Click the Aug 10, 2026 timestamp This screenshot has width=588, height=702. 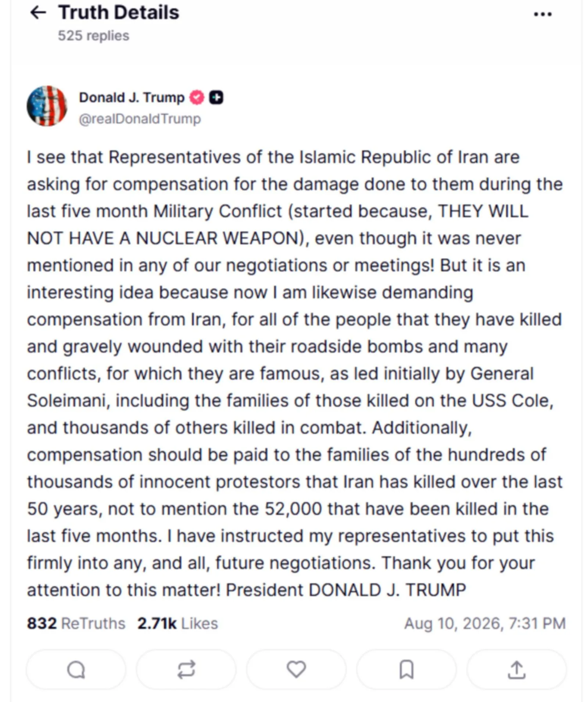click(x=485, y=623)
